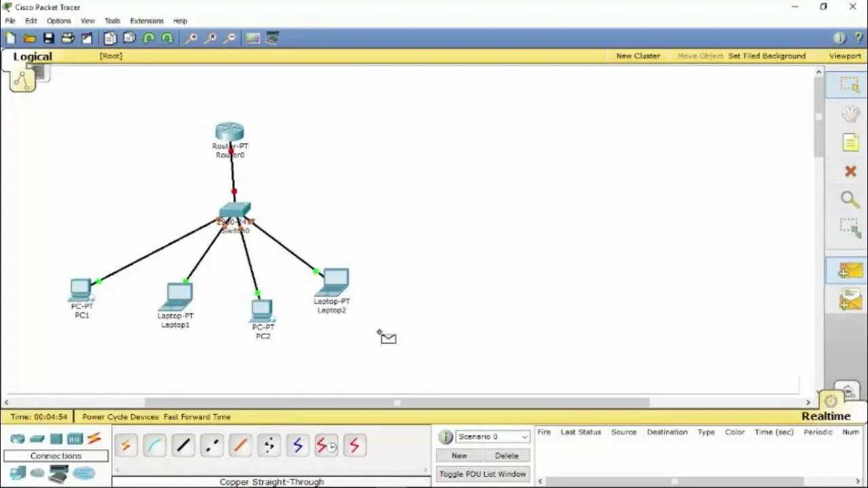
Task: Click Toggle PDU List Window button
Action: click(x=483, y=474)
